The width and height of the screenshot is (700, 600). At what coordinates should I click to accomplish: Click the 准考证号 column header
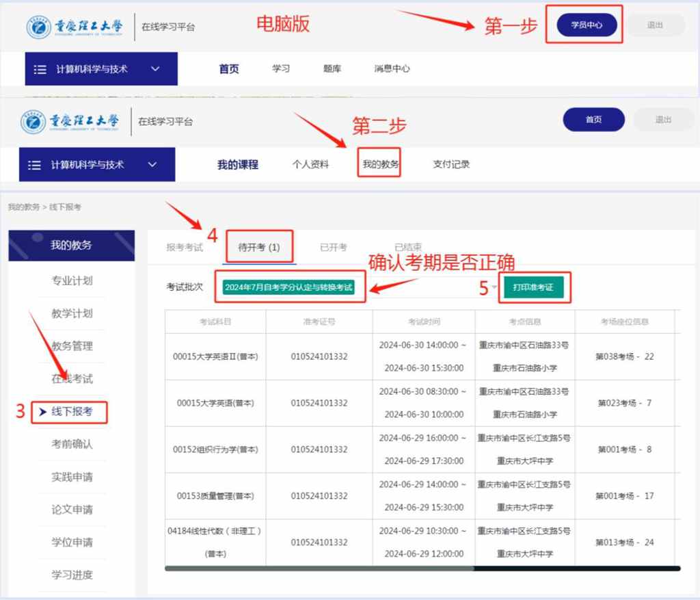pyautogui.click(x=319, y=322)
